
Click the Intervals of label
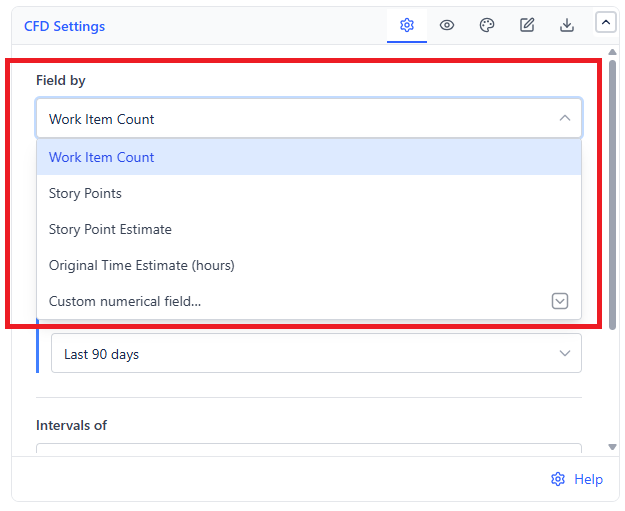pyautogui.click(x=71, y=425)
